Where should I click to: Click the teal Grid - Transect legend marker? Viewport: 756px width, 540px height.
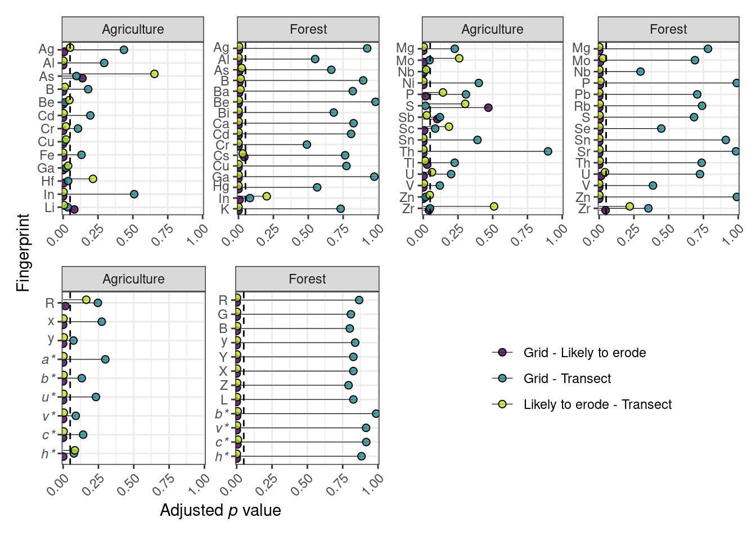coord(502,378)
